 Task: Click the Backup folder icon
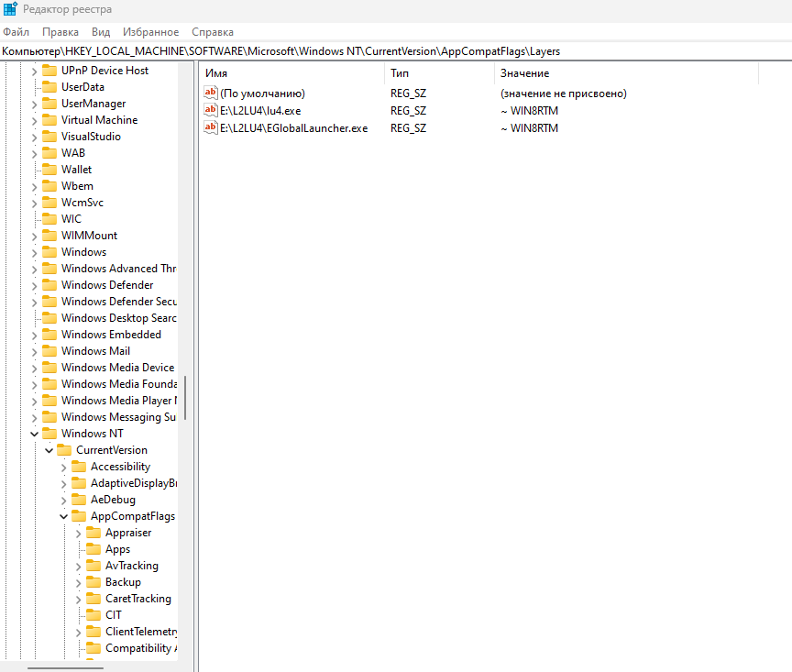pyautogui.click(x=93, y=582)
